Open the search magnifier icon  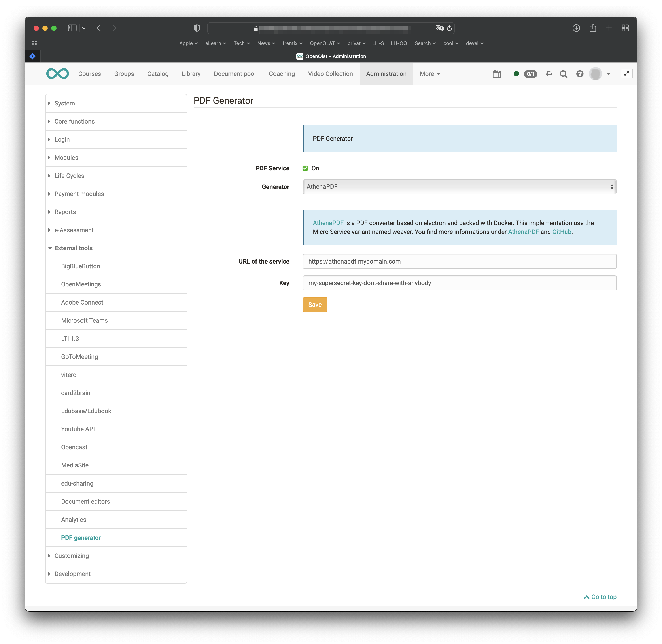pos(564,74)
